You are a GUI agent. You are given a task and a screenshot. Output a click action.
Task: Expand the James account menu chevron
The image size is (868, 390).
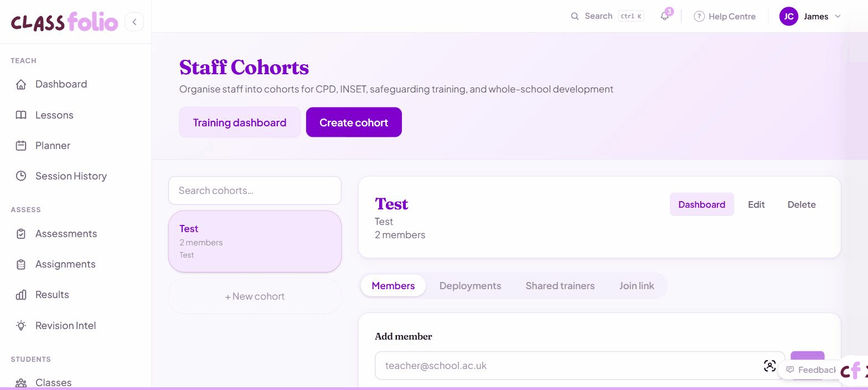(x=838, y=16)
